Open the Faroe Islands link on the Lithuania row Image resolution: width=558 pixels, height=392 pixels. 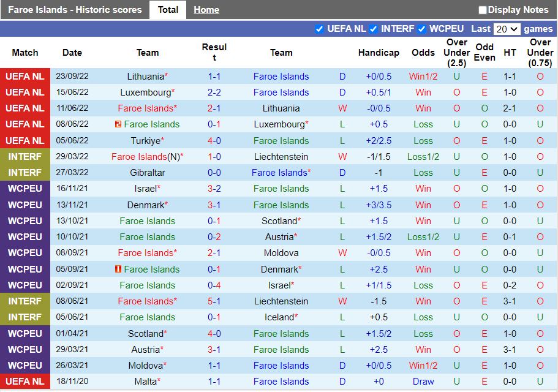[281, 77]
